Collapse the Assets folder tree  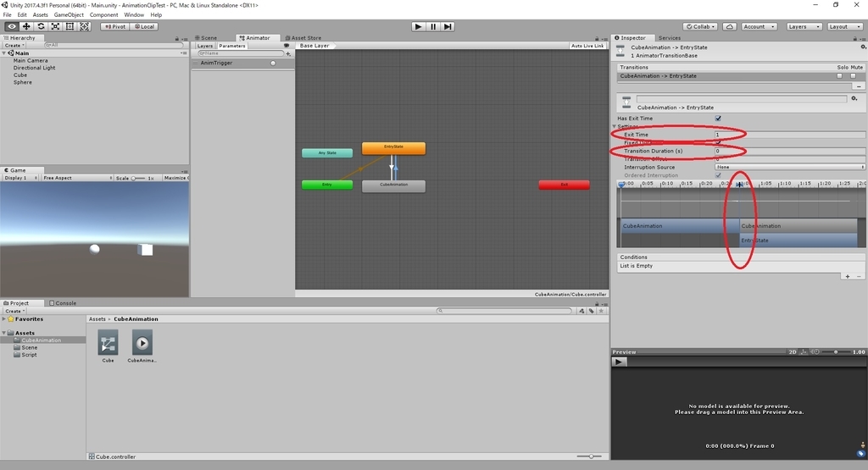4,333
